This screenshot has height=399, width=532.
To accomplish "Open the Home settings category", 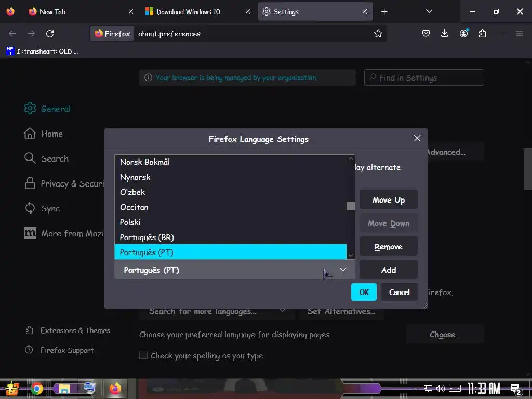I will point(44,134).
